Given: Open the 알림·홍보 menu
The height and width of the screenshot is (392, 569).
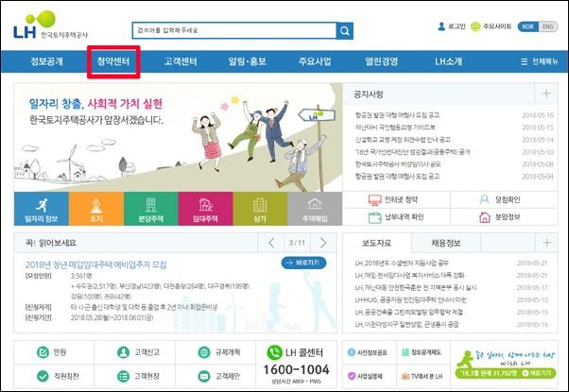Looking at the screenshot, I should coord(247,61).
